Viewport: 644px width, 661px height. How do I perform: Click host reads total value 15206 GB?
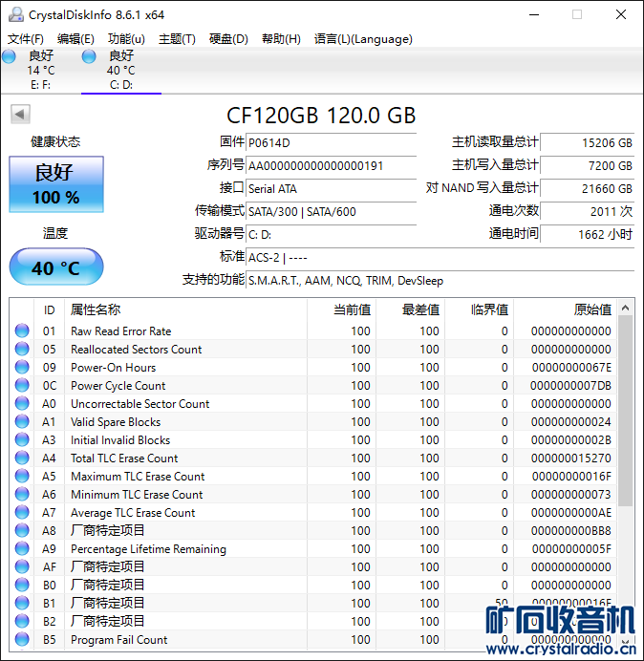587,142
